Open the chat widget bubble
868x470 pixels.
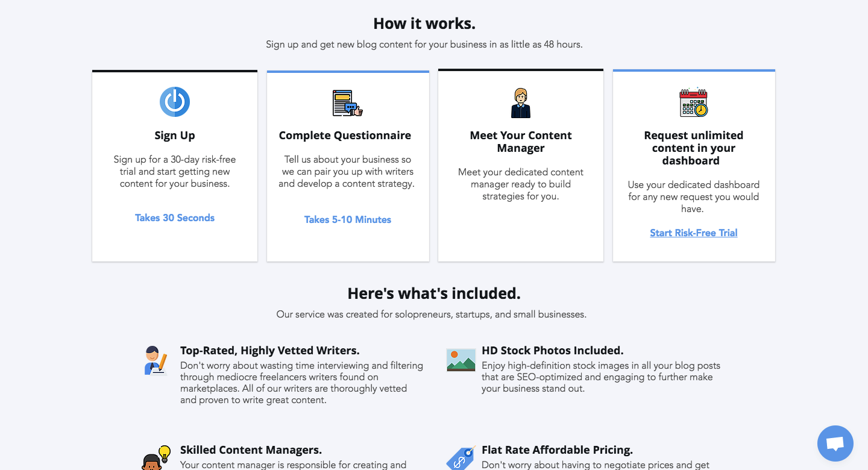tap(835, 443)
